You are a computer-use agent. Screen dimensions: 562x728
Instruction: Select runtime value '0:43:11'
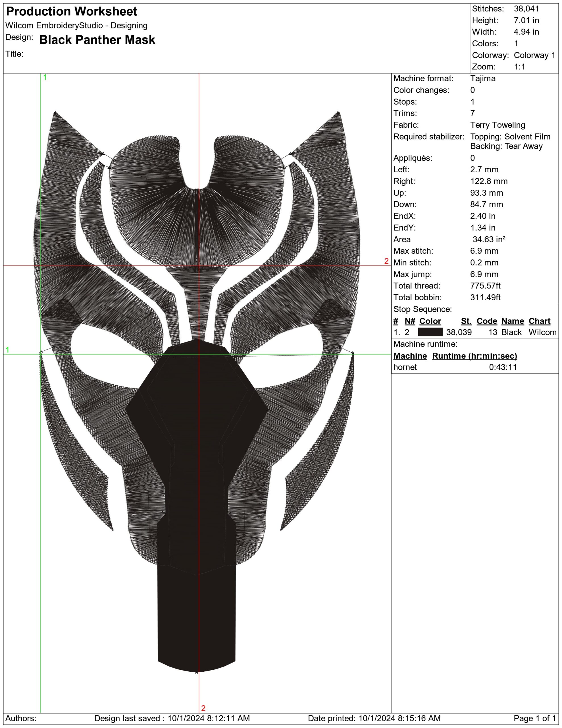[x=503, y=367]
